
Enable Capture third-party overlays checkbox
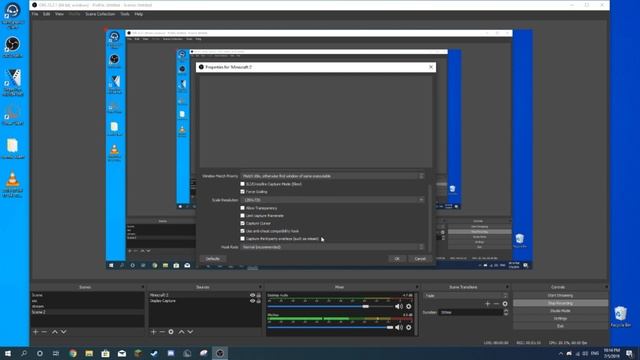(x=242, y=238)
